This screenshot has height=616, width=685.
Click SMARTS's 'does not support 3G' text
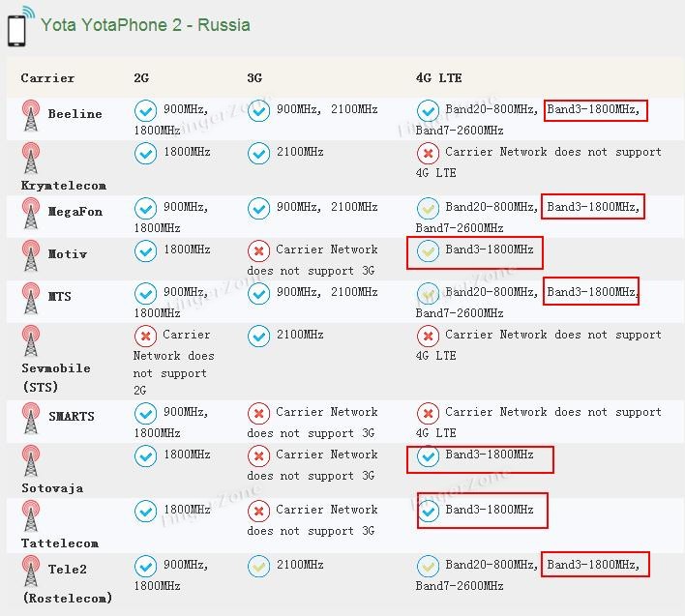click(311, 433)
